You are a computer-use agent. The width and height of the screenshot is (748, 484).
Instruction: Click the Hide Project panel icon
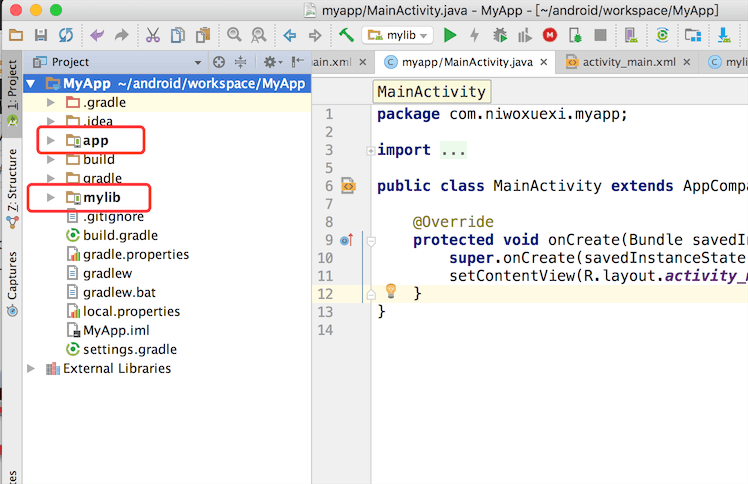(x=298, y=62)
